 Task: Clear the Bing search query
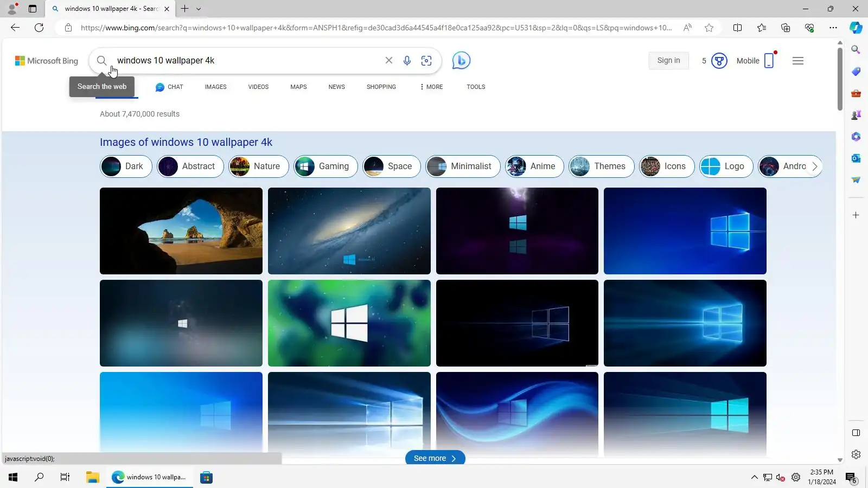point(389,61)
